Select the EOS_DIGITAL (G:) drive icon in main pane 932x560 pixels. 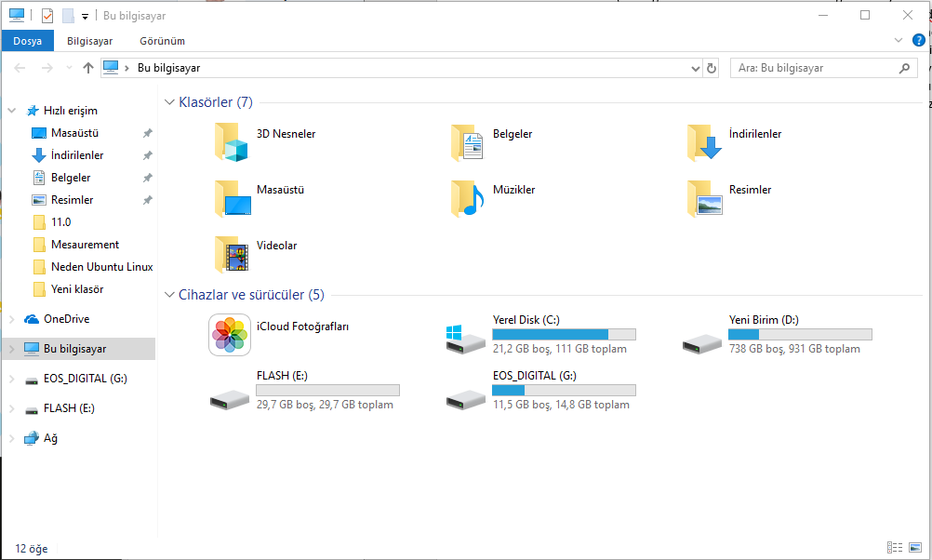[465, 399]
